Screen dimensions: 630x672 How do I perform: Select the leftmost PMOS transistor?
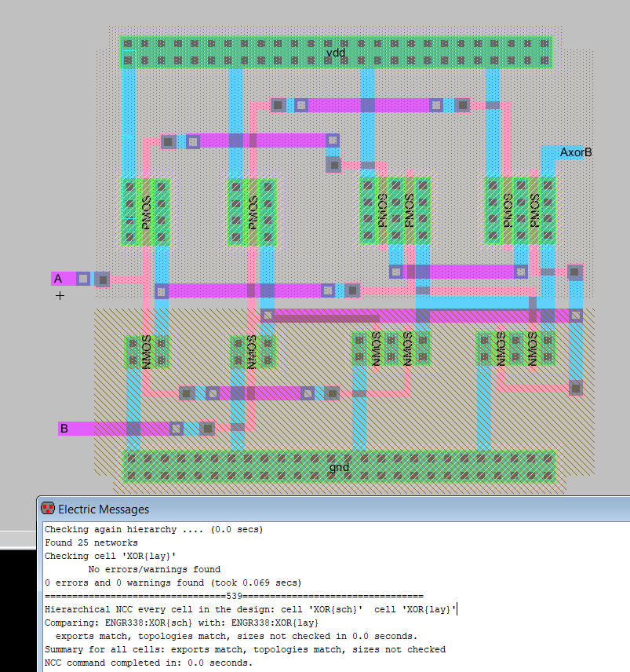coord(146,212)
